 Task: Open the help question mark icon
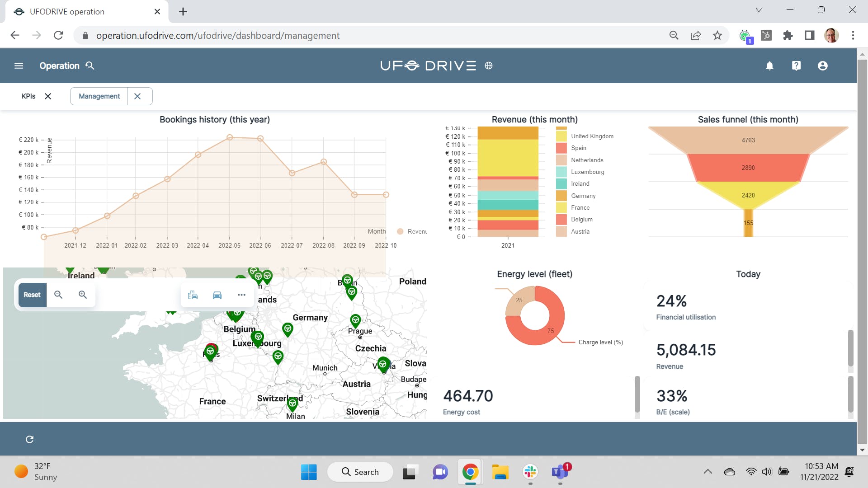(796, 66)
